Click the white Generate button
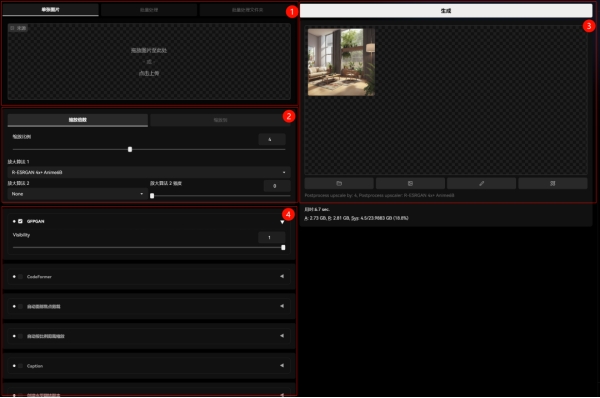 [x=446, y=11]
